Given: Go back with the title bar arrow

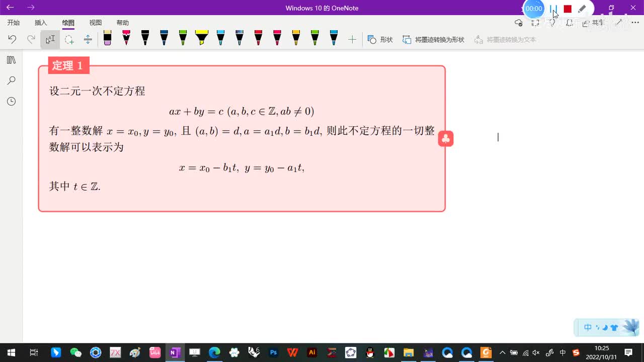Looking at the screenshot, I should pyautogui.click(x=10, y=8).
